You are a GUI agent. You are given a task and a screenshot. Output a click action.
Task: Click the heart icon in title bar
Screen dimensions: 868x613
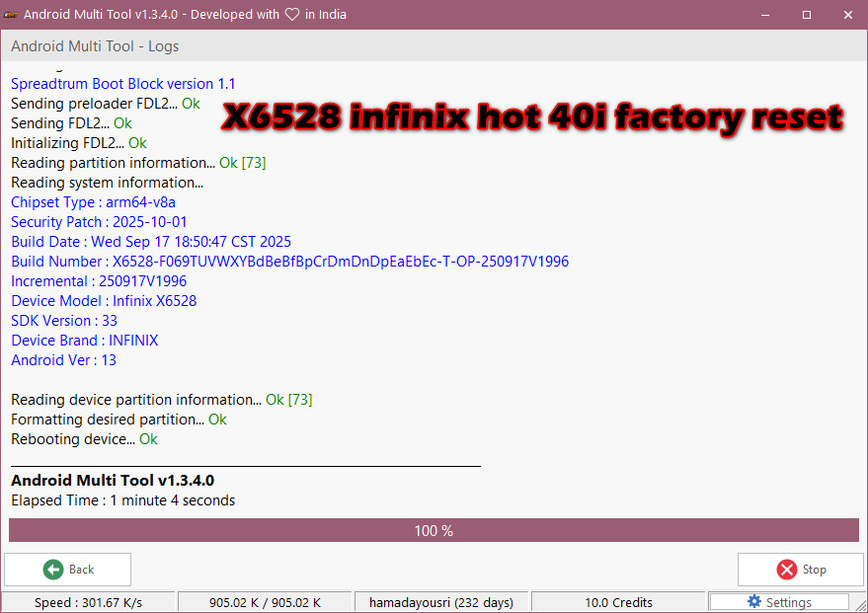pyautogui.click(x=292, y=15)
